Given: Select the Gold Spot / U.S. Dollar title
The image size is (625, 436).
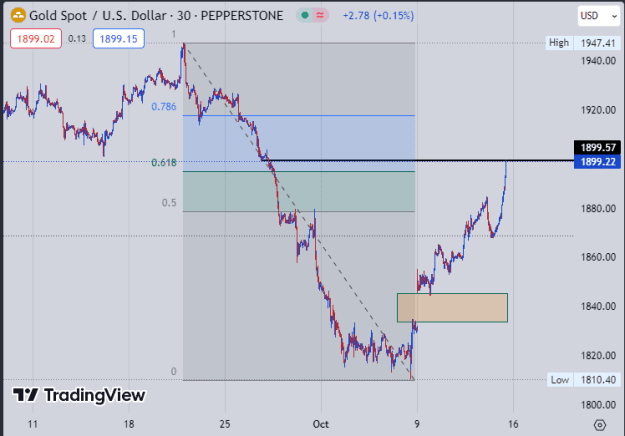Looking at the screenshot, I should click(98, 16).
